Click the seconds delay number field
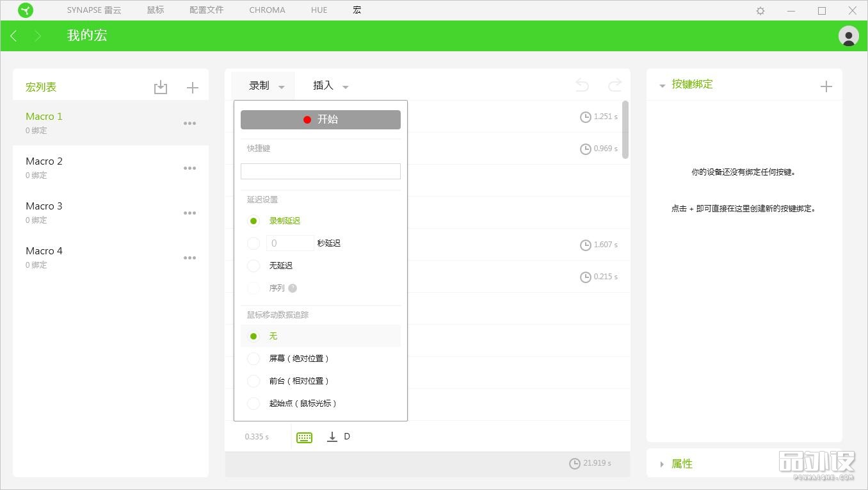The height and width of the screenshot is (490, 868). click(x=290, y=243)
